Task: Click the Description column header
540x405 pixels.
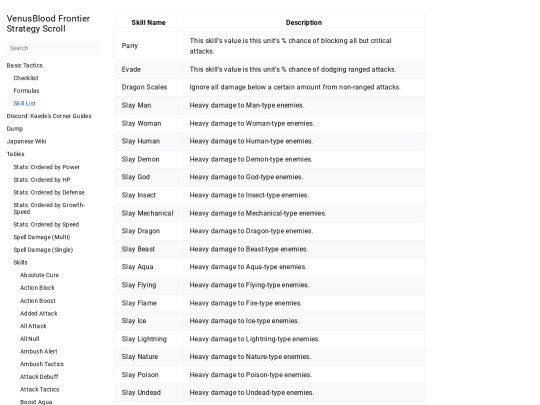Action: tap(304, 23)
